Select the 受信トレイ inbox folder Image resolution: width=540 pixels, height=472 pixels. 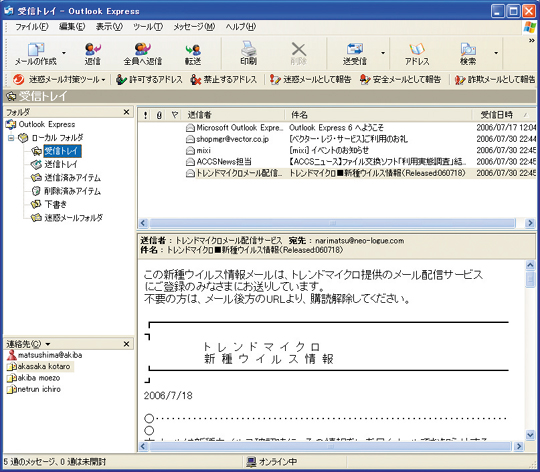(x=63, y=151)
